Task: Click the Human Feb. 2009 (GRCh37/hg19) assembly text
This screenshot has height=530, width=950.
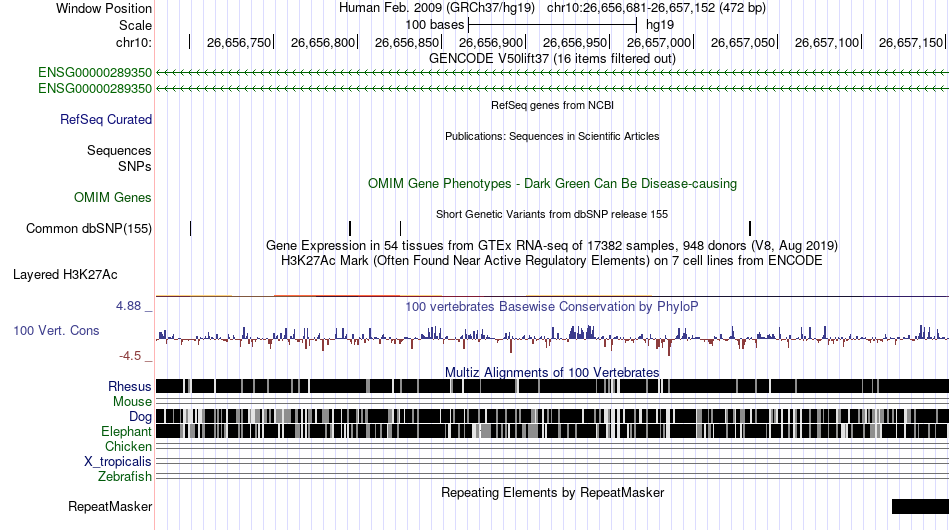Action: point(437,8)
